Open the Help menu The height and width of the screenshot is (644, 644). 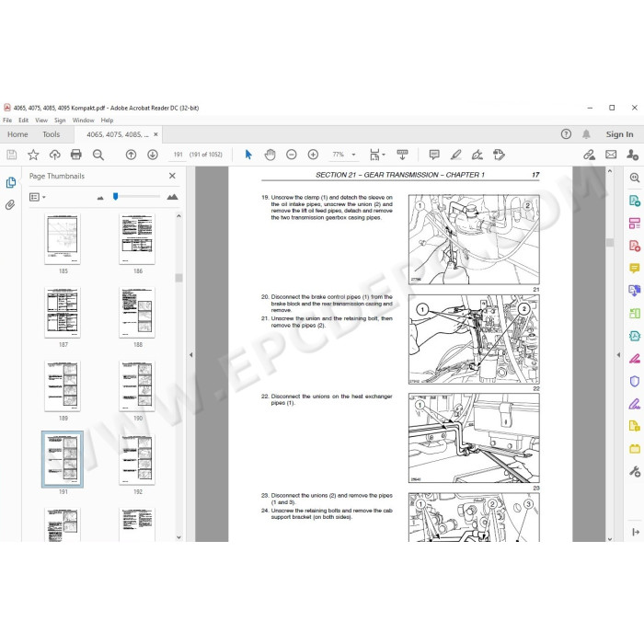point(108,121)
